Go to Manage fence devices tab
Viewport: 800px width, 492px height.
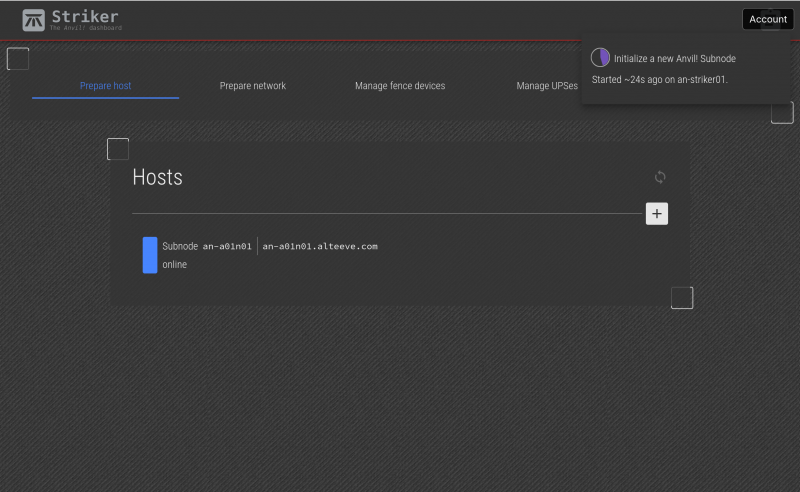tap(400, 86)
